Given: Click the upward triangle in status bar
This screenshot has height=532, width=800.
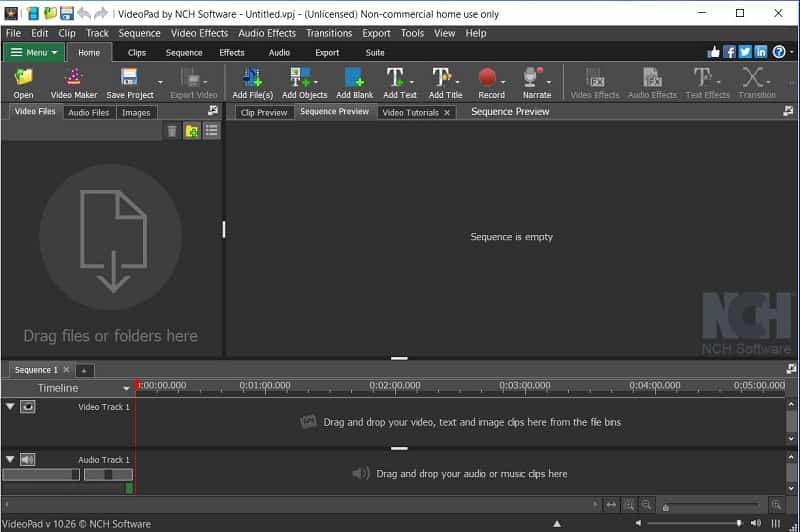Looking at the screenshot, I should 557,523.
